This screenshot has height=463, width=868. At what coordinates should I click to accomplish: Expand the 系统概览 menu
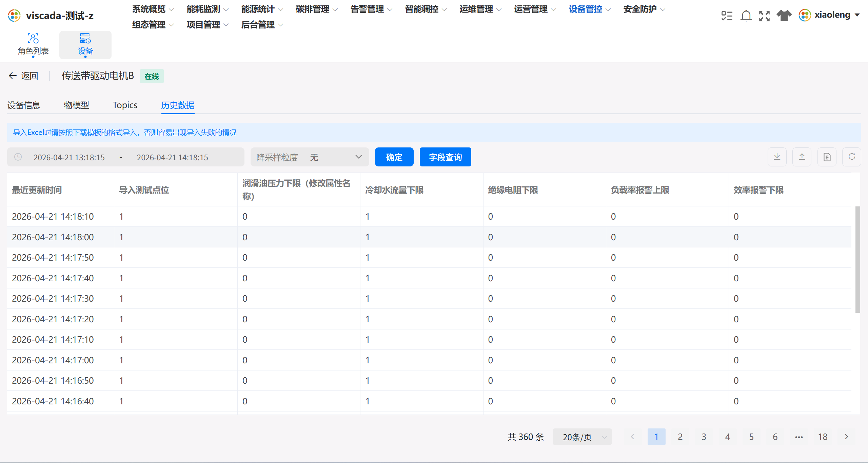153,9
